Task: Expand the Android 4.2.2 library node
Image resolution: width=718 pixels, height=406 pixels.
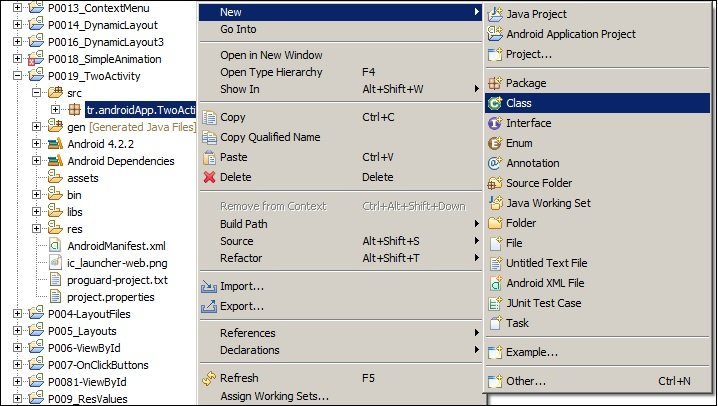Action: click(x=37, y=143)
